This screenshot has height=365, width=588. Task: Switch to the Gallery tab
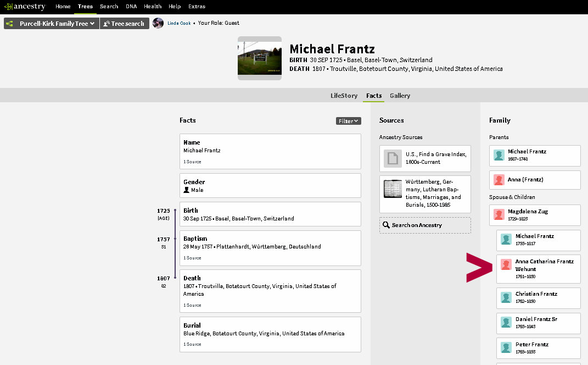pos(400,96)
